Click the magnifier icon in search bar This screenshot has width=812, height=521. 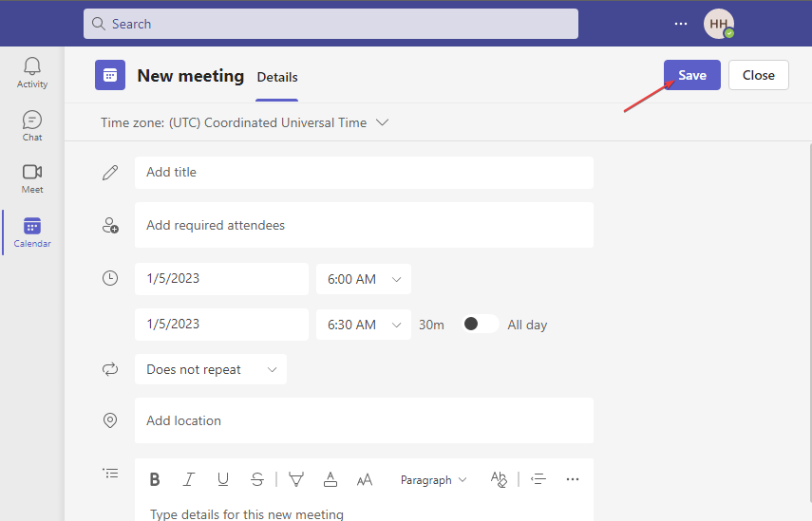click(99, 24)
